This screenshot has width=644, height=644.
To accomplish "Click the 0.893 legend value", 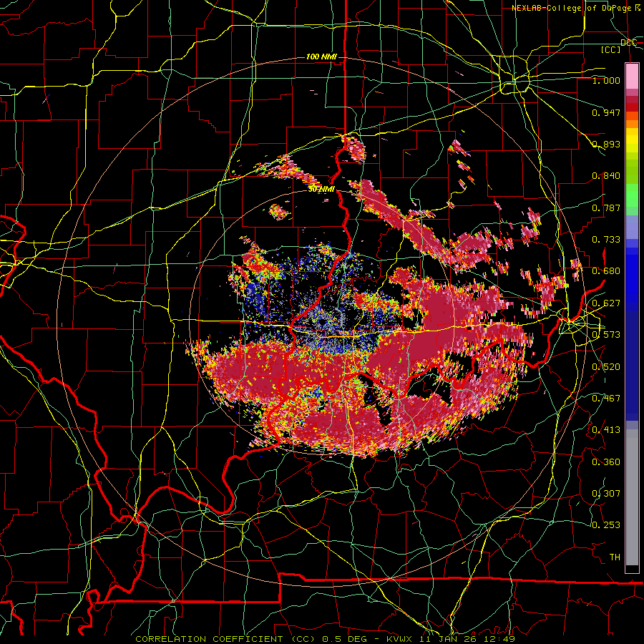I will coord(606,144).
